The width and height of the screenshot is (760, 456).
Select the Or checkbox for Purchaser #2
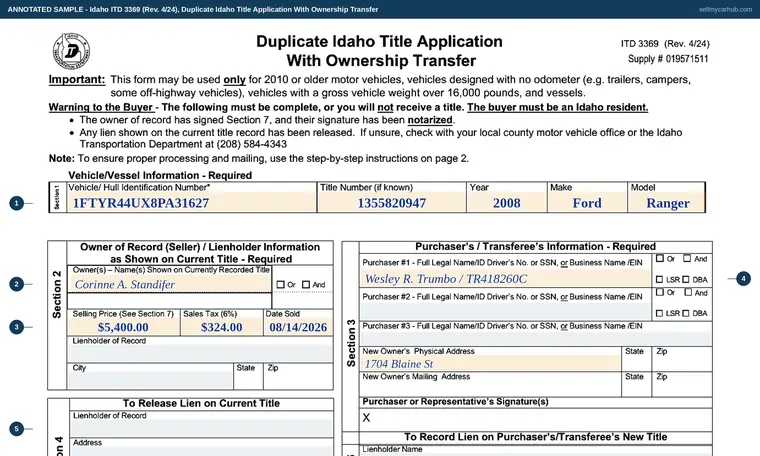(x=660, y=293)
